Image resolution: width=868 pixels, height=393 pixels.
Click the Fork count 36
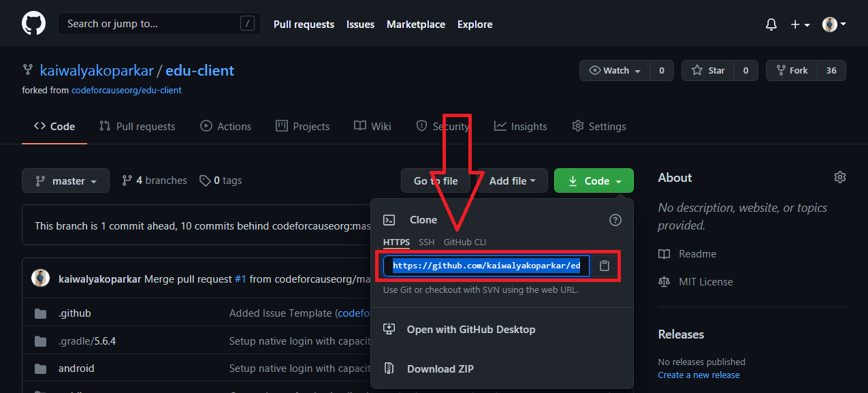click(x=831, y=71)
